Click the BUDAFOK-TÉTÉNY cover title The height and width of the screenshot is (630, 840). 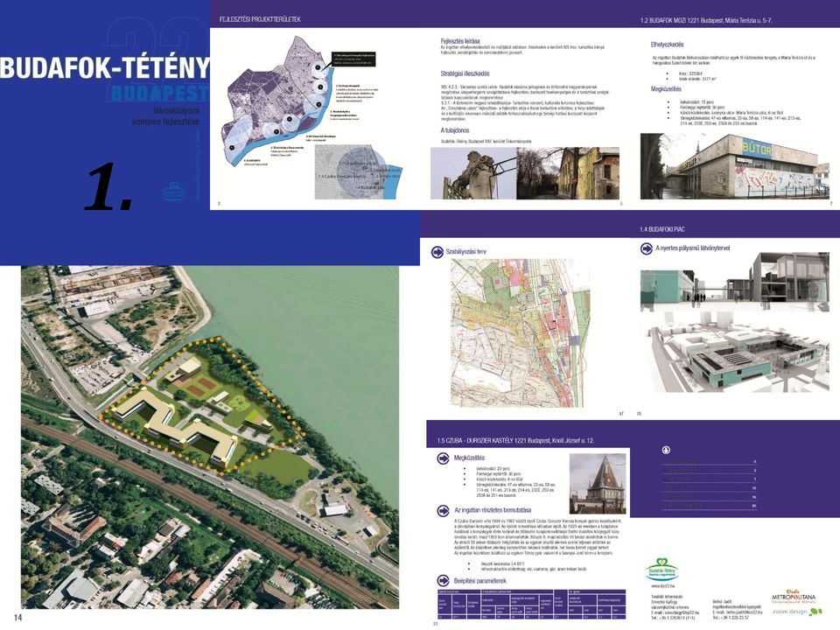(105, 67)
